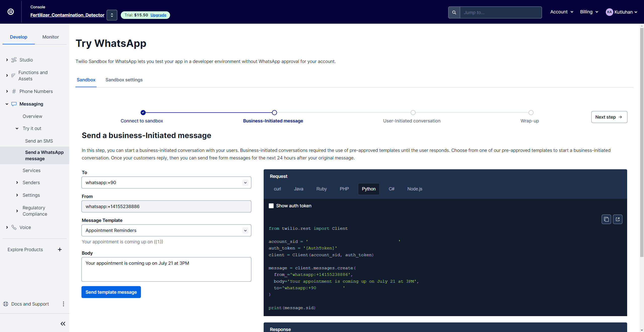Click the search magnifier icon
This screenshot has width=644, height=332.
click(454, 12)
